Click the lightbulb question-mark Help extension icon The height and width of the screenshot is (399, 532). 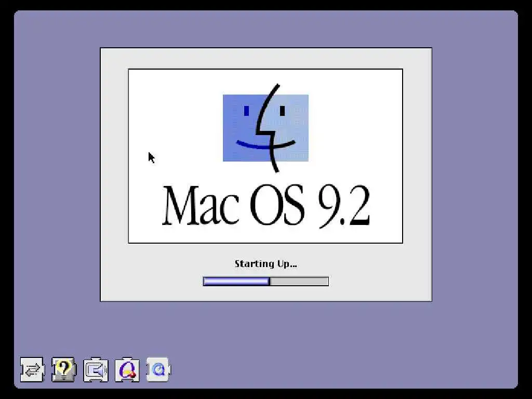click(64, 369)
